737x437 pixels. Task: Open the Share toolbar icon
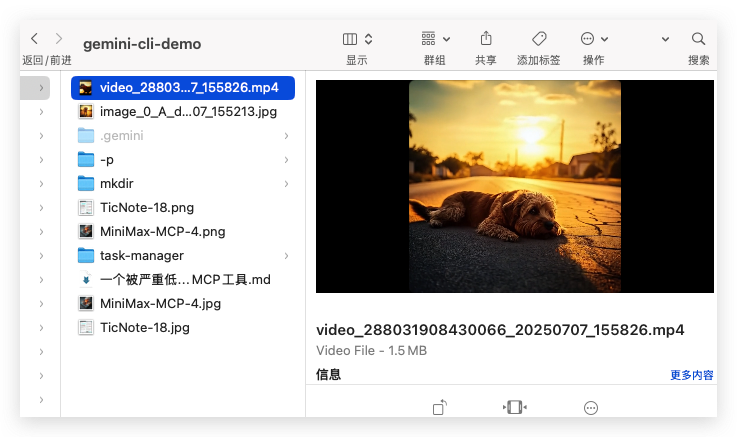pos(486,39)
